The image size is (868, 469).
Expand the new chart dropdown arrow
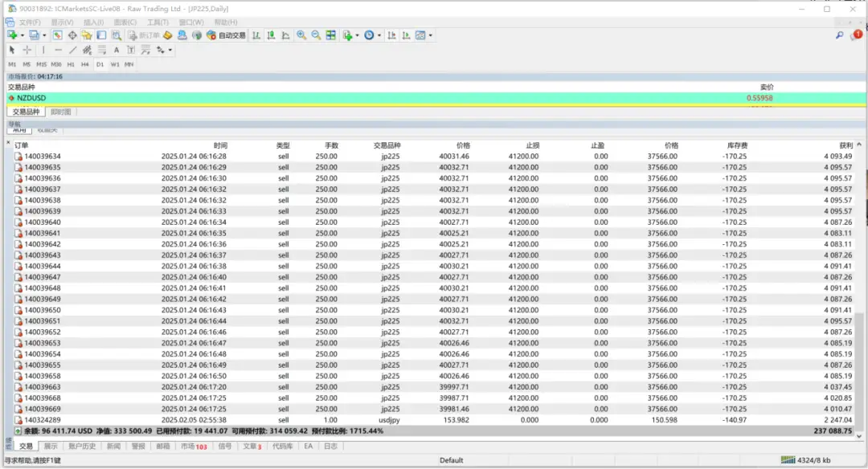click(x=23, y=35)
